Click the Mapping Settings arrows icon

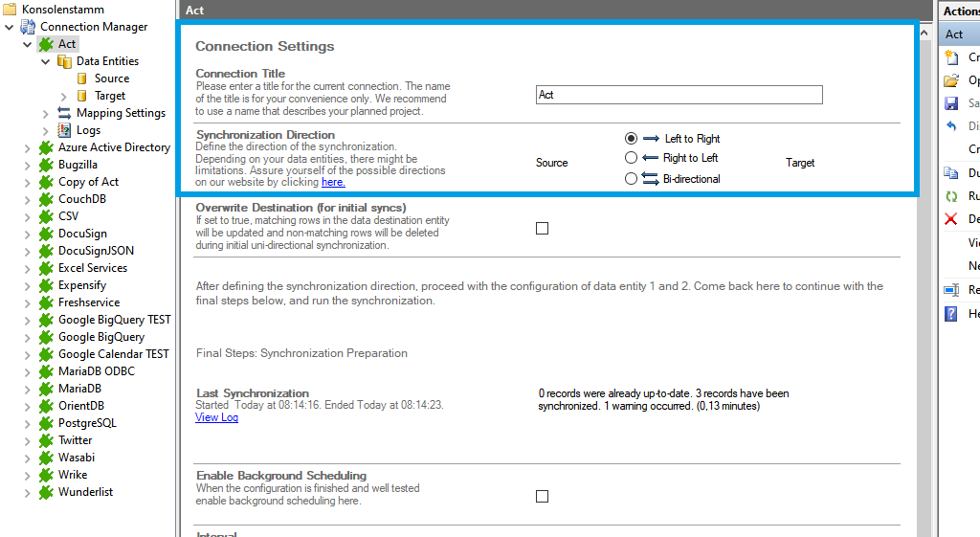pos(64,113)
